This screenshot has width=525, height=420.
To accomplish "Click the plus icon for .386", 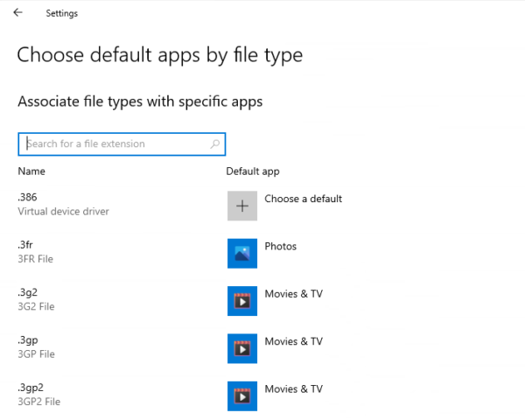I will [x=241, y=206].
